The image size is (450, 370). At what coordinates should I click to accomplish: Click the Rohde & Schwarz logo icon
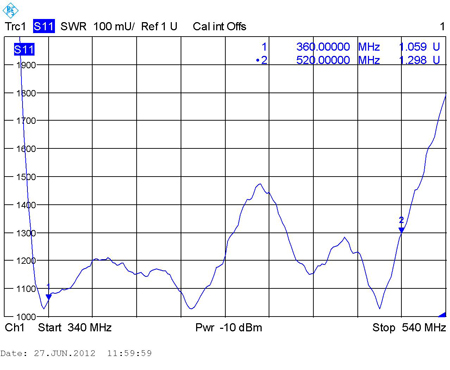click(x=10, y=11)
